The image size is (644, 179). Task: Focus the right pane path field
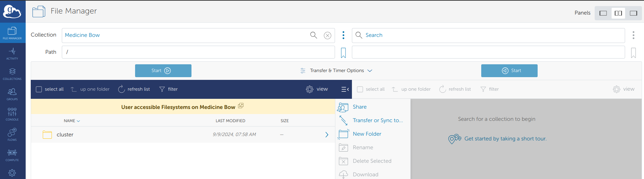(488, 52)
